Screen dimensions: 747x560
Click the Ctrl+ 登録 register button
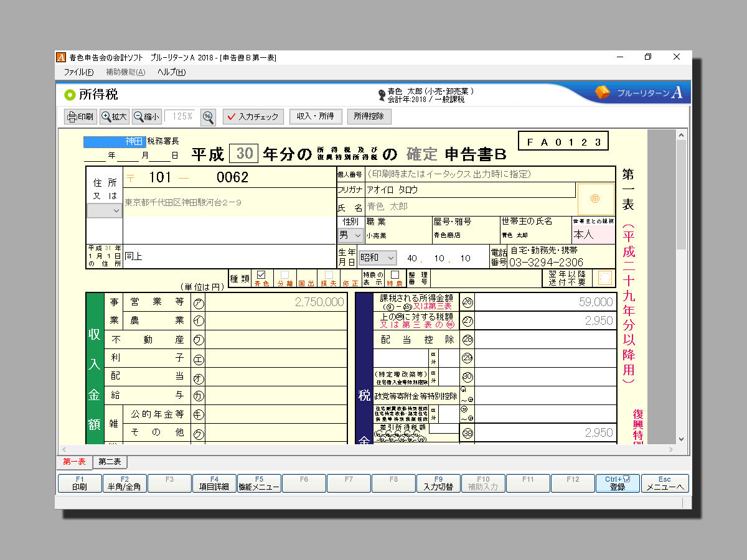point(618,483)
